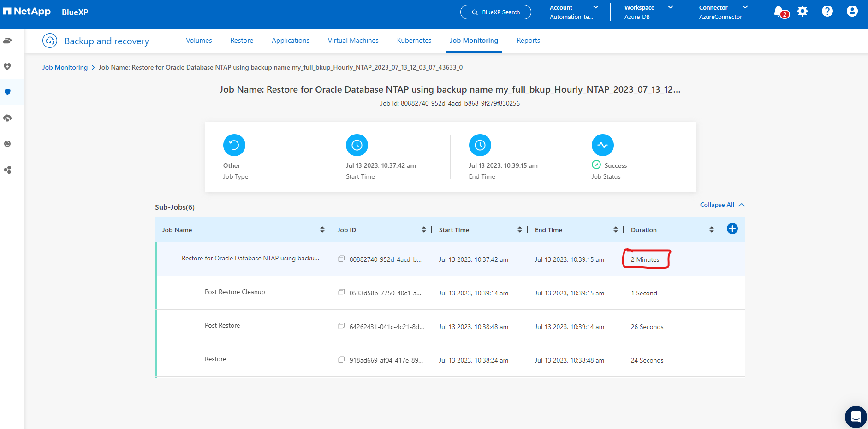The height and width of the screenshot is (429, 868).
Task: Open the user profile icon
Action: tap(852, 12)
